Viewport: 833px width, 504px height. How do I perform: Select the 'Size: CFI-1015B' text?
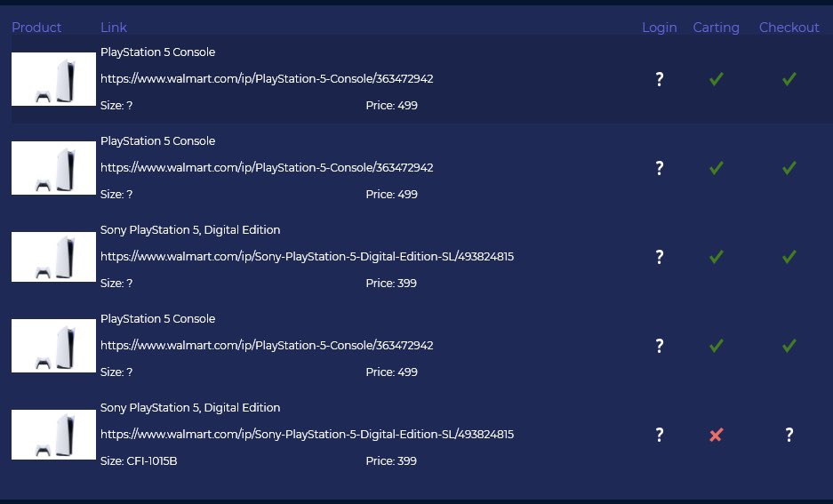139,461
